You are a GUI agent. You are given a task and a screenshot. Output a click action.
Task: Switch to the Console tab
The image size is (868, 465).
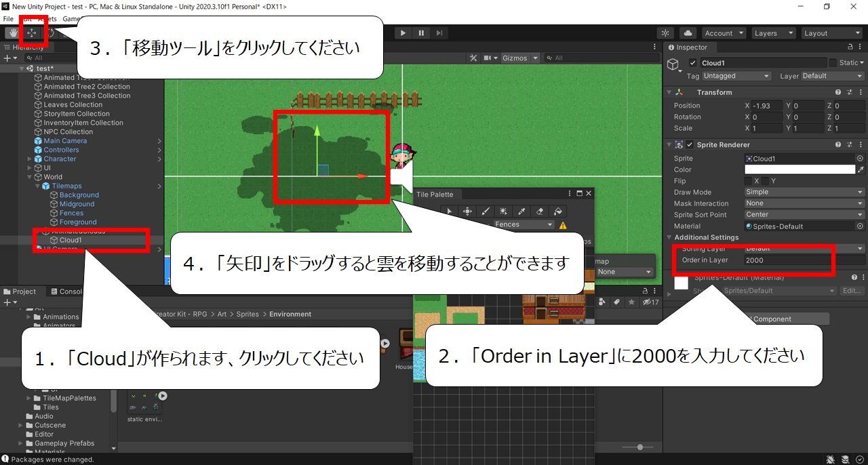click(x=66, y=291)
